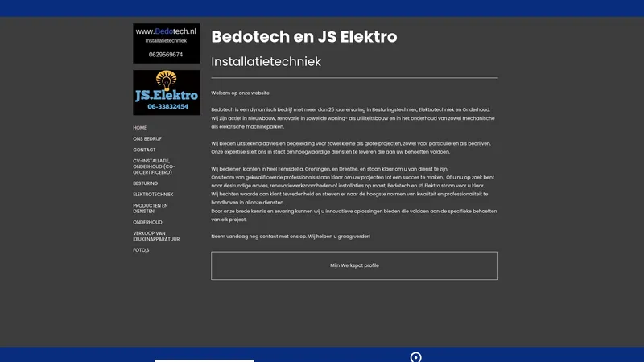Click the Installatietechniek subtitle
This screenshot has height=362, width=644.
[x=266, y=62]
